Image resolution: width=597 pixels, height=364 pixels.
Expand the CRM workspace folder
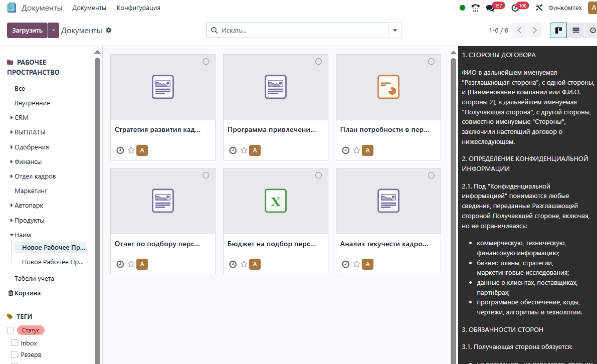(12, 118)
